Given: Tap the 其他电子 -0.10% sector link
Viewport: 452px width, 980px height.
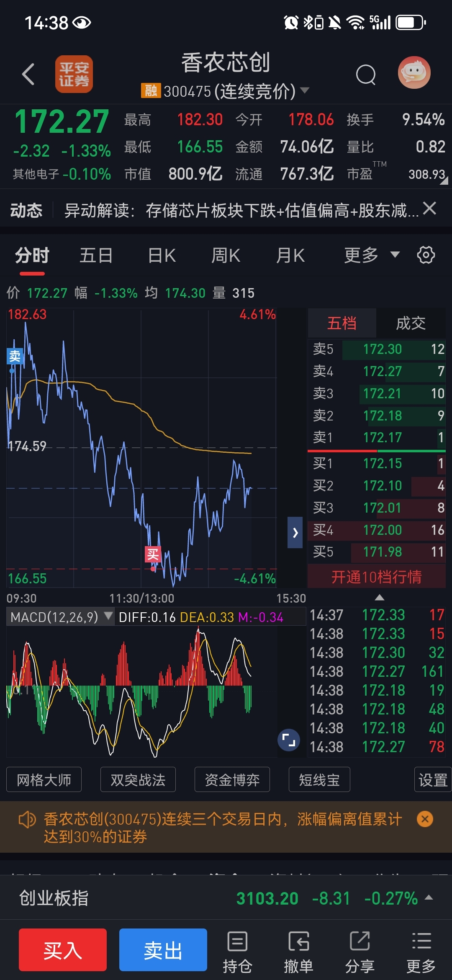Looking at the screenshot, I should 62,174.
